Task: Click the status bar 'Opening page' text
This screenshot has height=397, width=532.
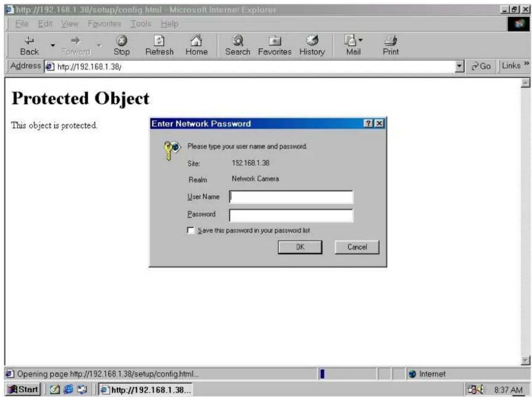Action: coord(108,374)
